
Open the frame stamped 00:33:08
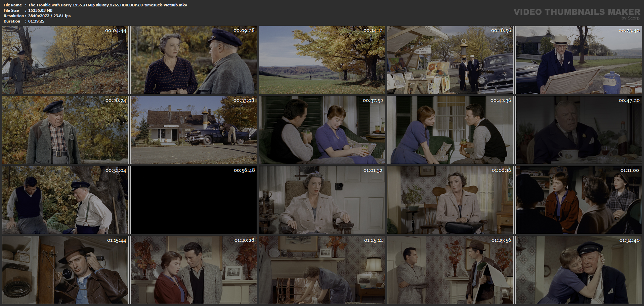tap(194, 130)
